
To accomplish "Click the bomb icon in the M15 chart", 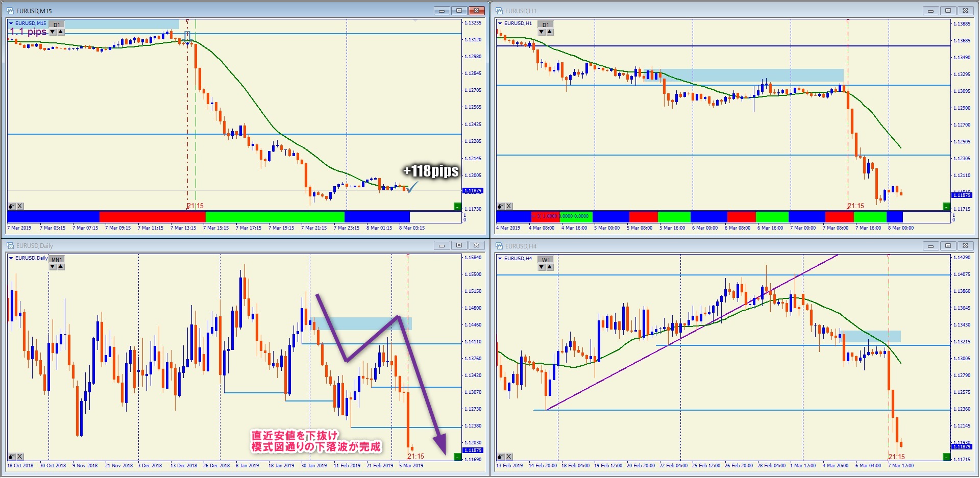I will click(x=11, y=206).
